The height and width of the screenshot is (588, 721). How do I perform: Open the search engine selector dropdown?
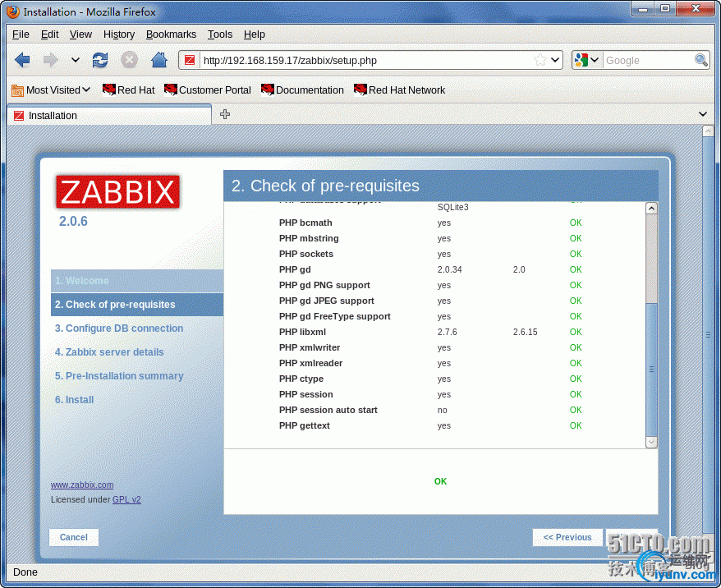click(x=586, y=60)
